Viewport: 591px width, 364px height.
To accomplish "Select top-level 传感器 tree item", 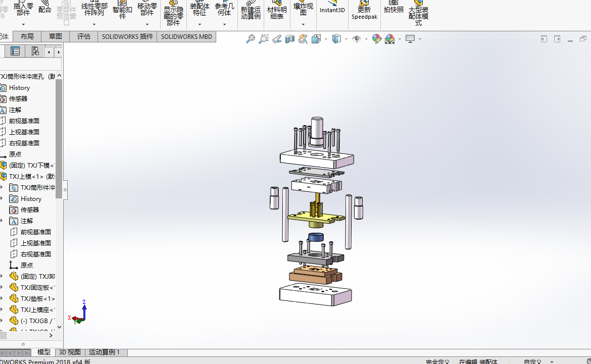I will [18, 99].
